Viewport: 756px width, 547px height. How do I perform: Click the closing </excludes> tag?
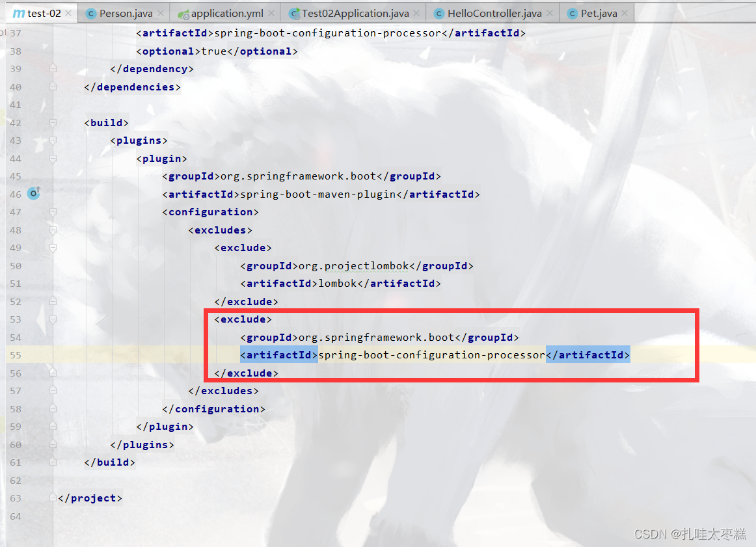224,391
